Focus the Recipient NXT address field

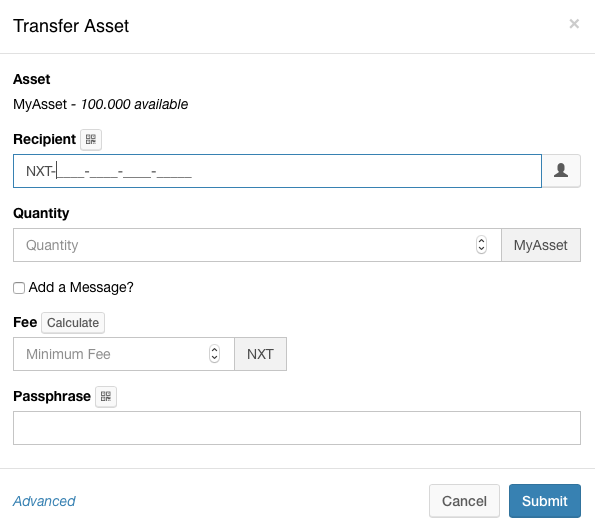(277, 171)
